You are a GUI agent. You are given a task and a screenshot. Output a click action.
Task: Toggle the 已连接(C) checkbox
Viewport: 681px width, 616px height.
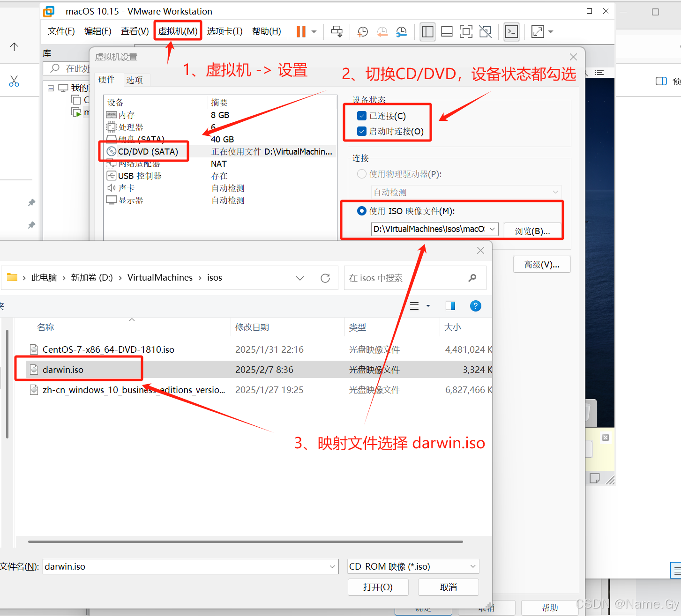pos(361,116)
